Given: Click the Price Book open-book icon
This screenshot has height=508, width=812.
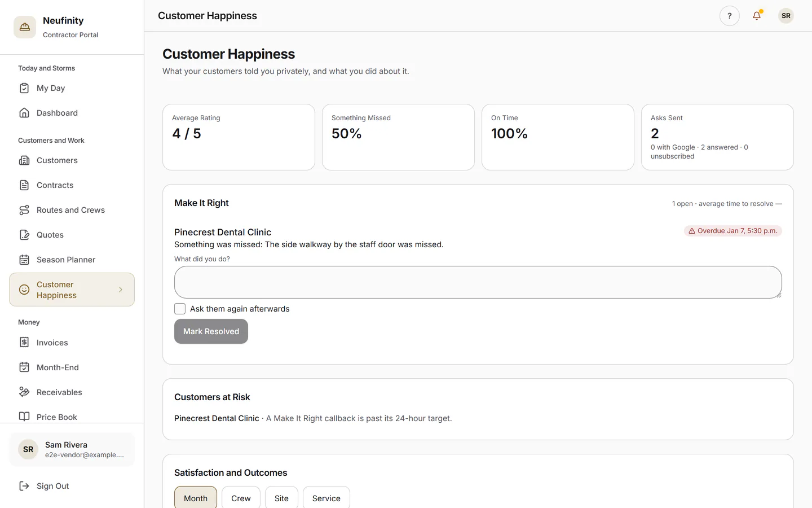Looking at the screenshot, I should [x=24, y=417].
